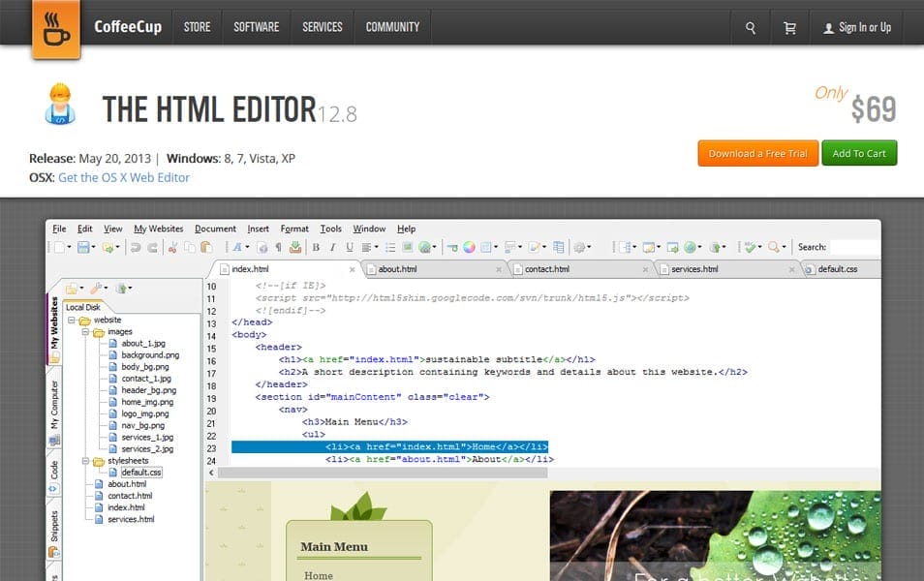924x581 pixels.
Task: Click inside the Search field
Action: pos(852,247)
